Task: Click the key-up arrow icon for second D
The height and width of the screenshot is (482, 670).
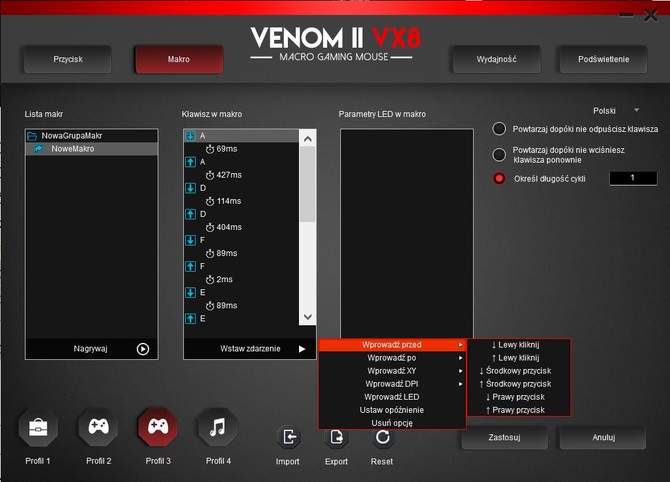Action: (x=191, y=214)
